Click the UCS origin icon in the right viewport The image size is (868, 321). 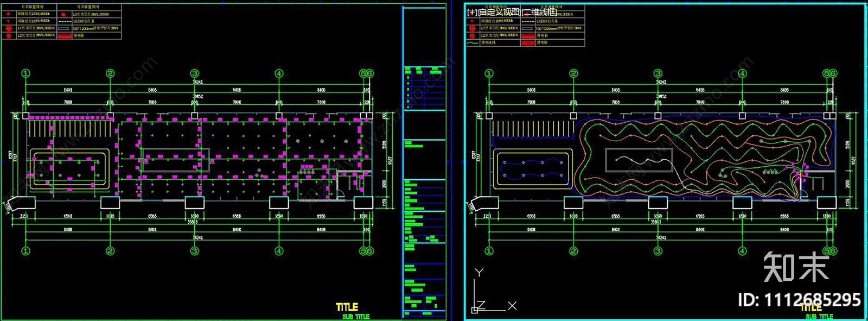point(475,310)
